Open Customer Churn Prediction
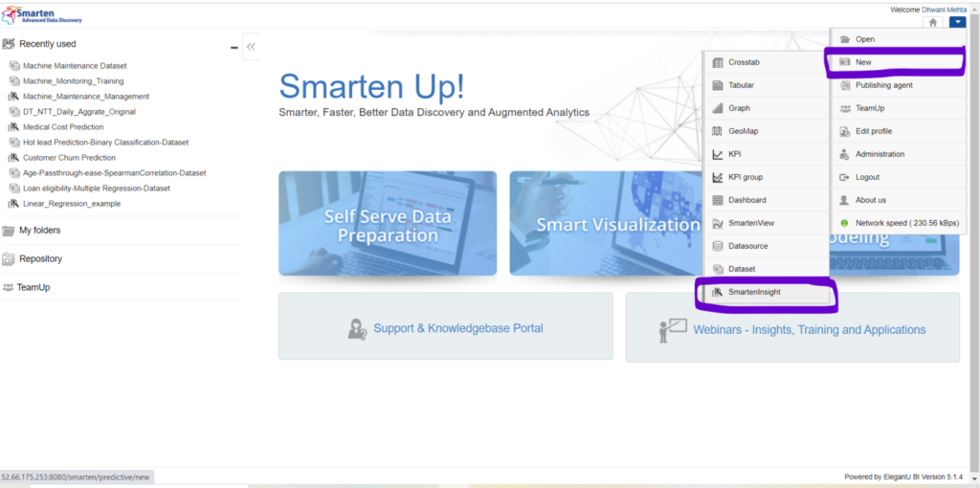The width and height of the screenshot is (980, 488). 69,158
